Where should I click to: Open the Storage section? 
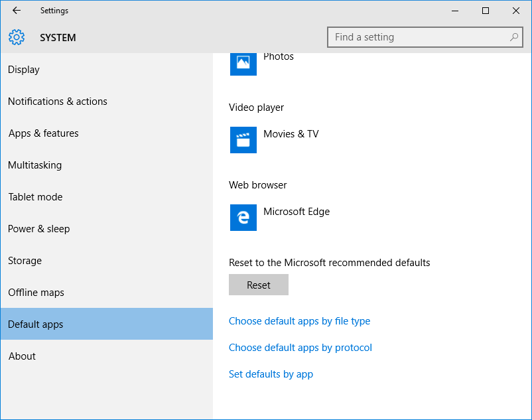(107, 261)
